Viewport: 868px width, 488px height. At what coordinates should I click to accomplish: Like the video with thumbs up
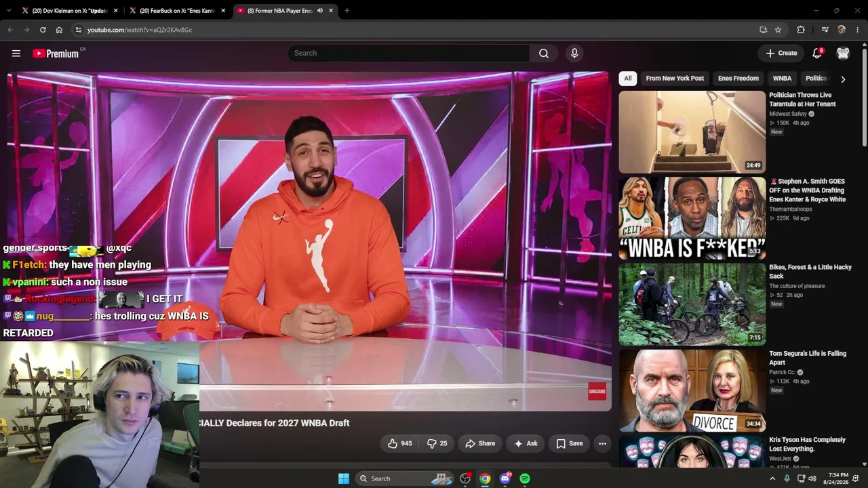(x=399, y=443)
